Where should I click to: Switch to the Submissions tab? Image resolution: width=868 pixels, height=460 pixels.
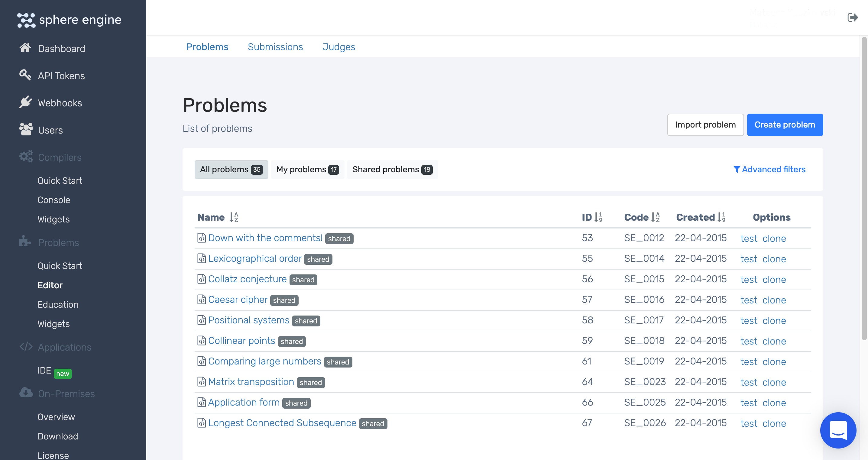[x=275, y=47]
